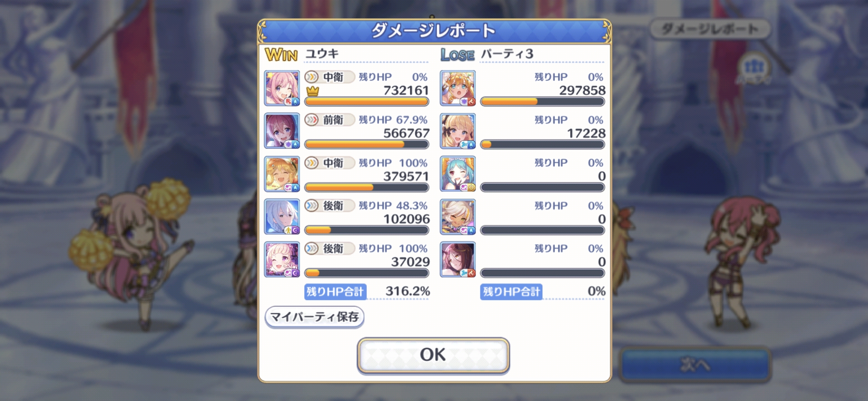868x401 pixels.
Task: Click the background ダメージレポート button
Action: tap(710, 29)
